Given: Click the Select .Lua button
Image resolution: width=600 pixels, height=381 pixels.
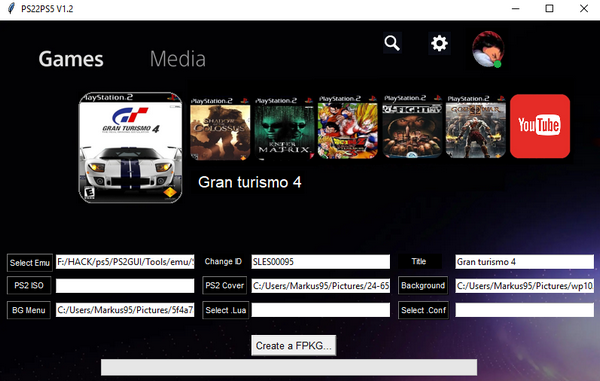Looking at the screenshot, I should click(x=225, y=310).
